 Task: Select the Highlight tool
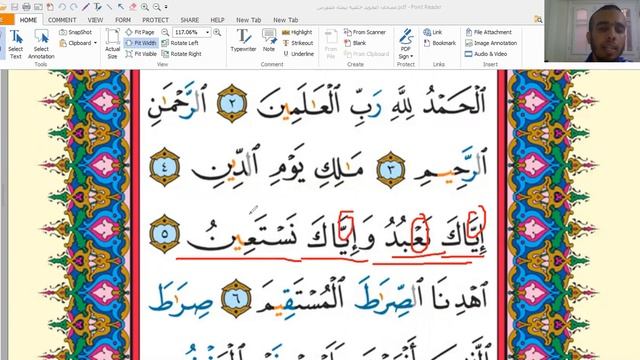(297, 32)
